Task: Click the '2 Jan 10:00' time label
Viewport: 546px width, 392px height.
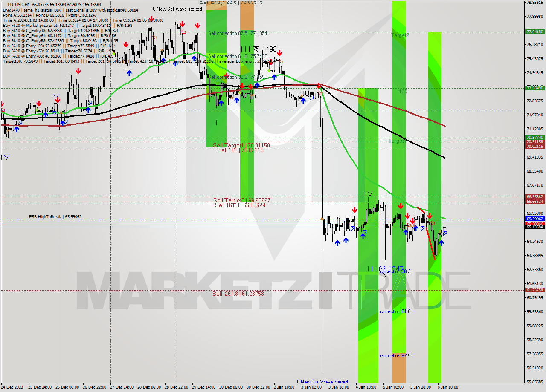Action: [284, 387]
